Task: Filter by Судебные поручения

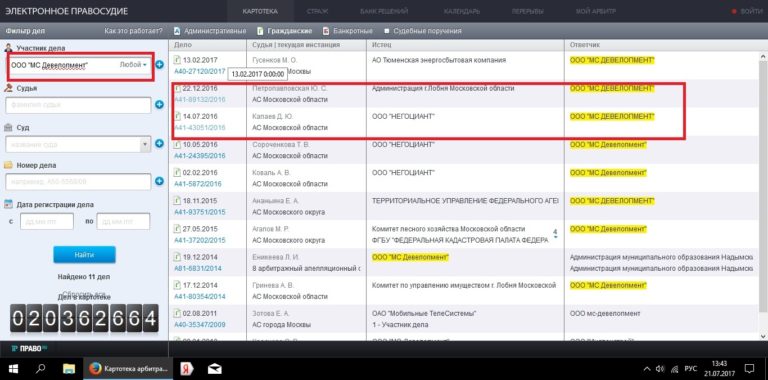Action: coord(423,31)
